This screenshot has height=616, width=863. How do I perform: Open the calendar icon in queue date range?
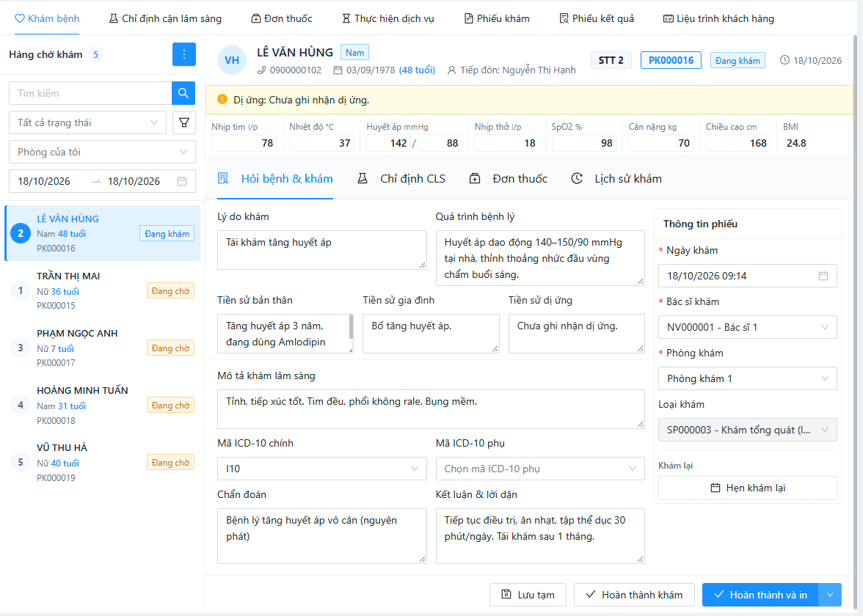182,182
